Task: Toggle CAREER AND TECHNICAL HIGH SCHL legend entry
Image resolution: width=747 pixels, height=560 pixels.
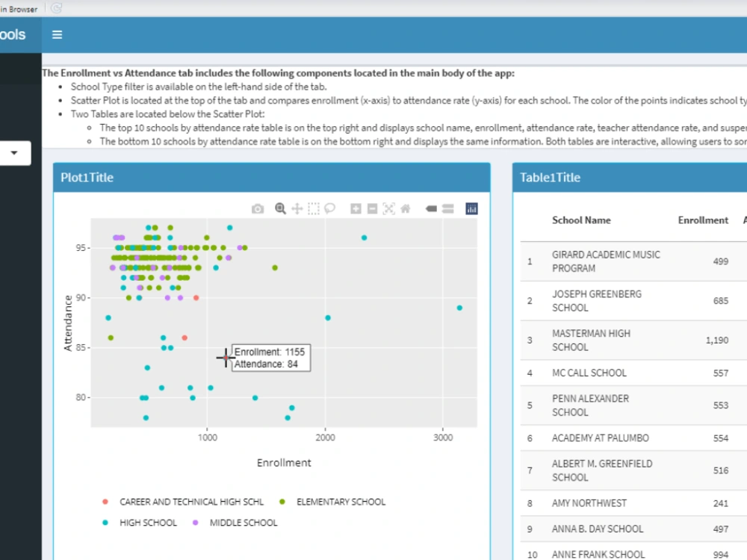Action: [x=183, y=502]
